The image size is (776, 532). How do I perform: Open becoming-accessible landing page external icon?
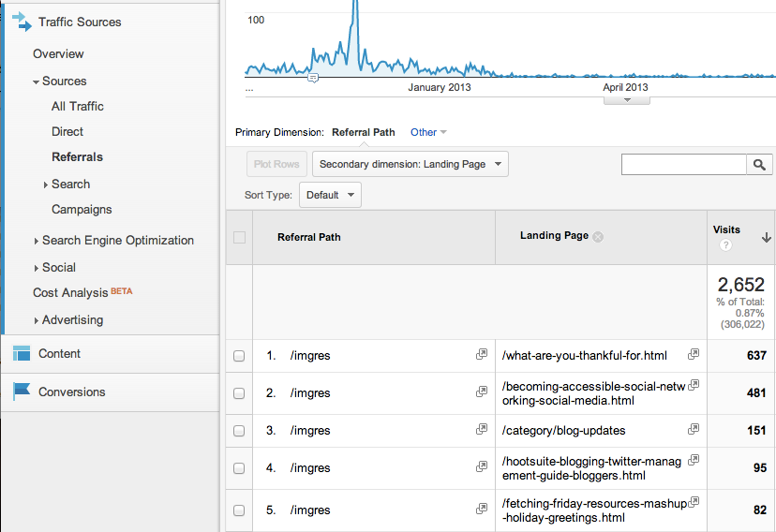[694, 385]
